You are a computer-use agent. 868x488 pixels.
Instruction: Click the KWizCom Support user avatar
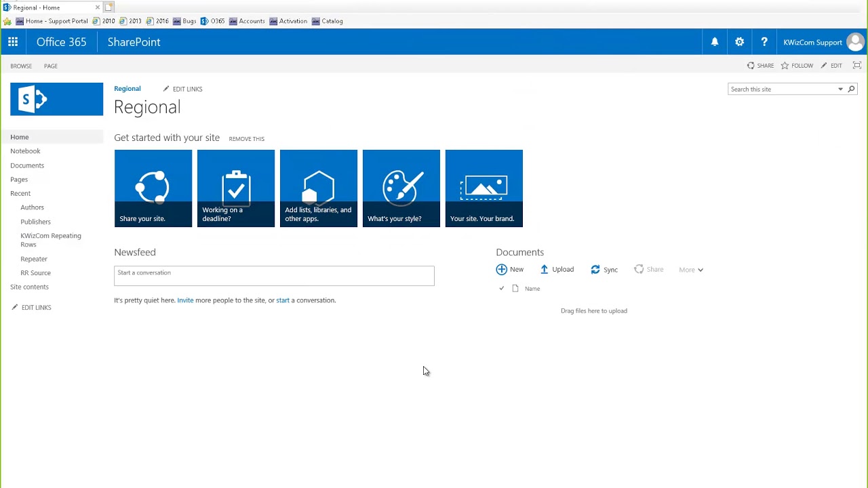click(x=855, y=42)
